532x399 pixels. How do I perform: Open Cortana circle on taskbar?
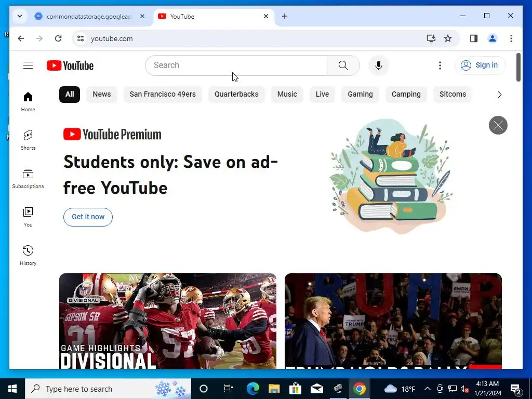(x=204, y=389)
